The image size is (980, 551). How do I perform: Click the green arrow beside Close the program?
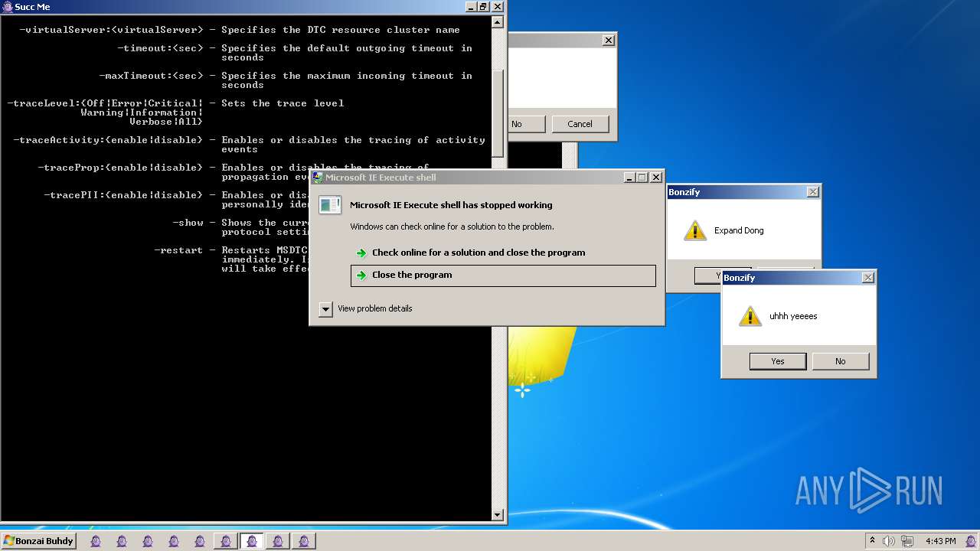coord(361,275)
